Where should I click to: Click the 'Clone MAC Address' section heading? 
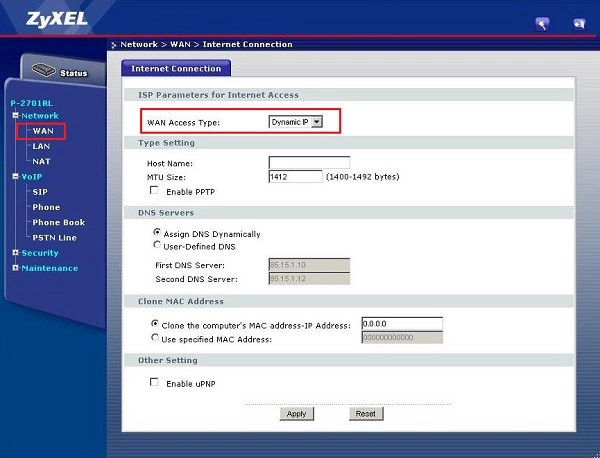(181, 302)
